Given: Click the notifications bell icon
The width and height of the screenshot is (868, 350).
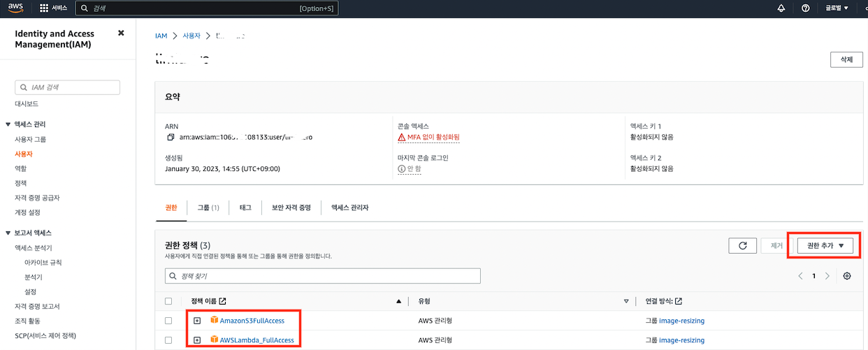Looking at the screenshot, I should pyautogui.click(x=781, y=8).
